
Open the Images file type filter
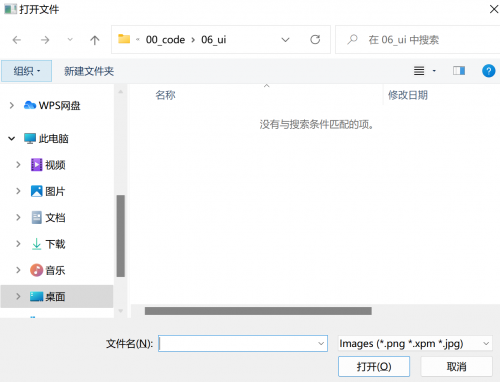415,344
